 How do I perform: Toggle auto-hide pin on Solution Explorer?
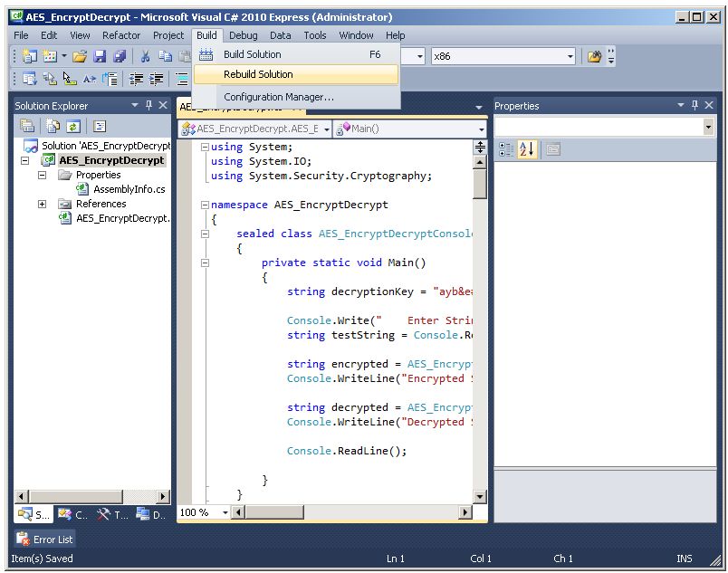click(149, 105)
